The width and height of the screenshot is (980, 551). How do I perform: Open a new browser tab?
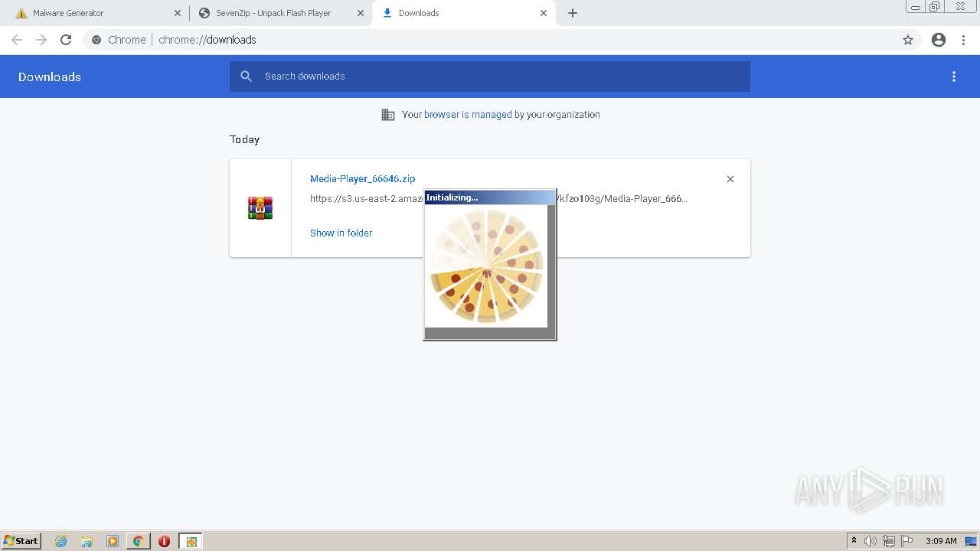[x=573, y=13]
